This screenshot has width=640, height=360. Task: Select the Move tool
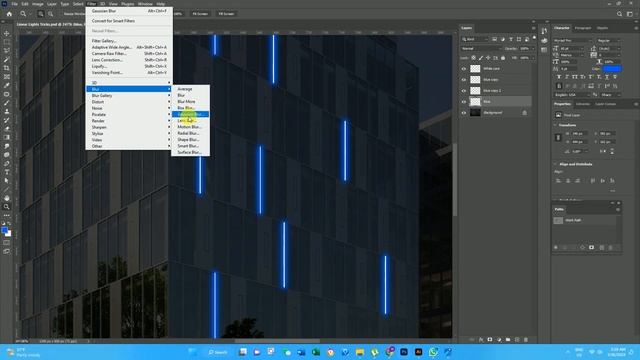[x=7, y=33]
